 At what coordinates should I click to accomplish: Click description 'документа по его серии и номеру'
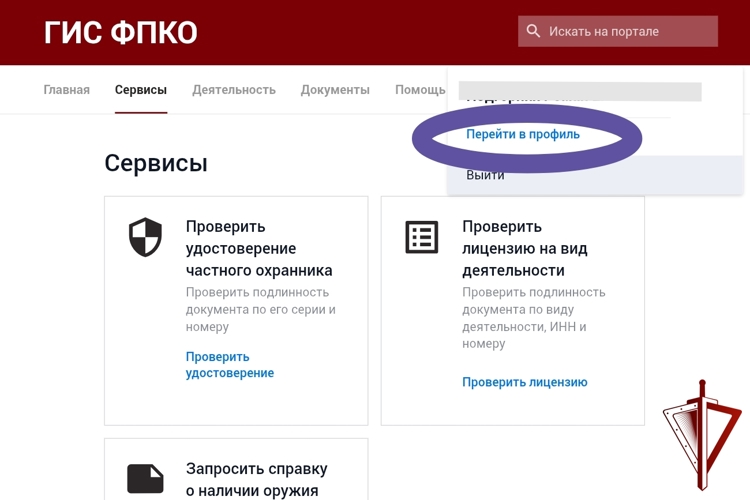[x=261, y=318]
